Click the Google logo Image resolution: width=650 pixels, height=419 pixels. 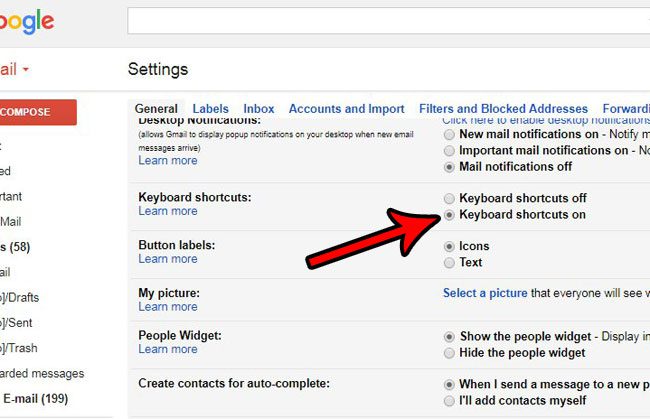tap(26, 22)
